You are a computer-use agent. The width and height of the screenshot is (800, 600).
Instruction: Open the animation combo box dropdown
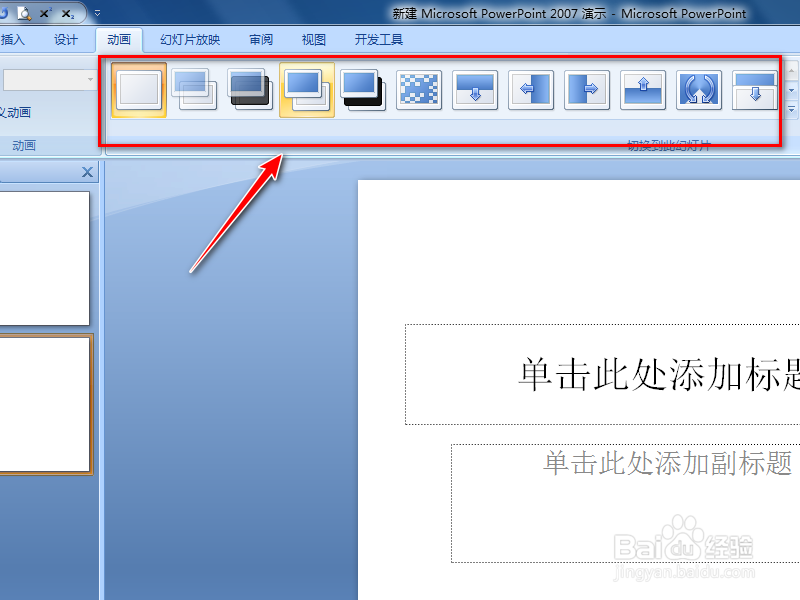point(90,80)
